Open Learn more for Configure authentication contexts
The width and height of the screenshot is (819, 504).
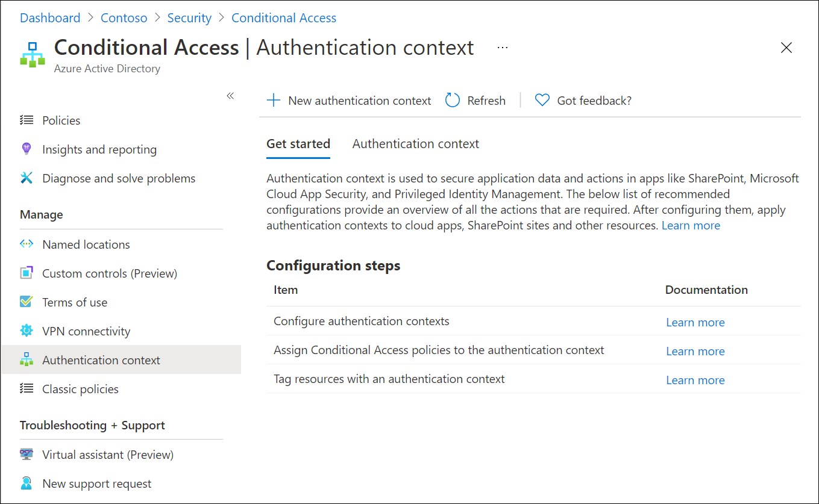click(695, 322)
